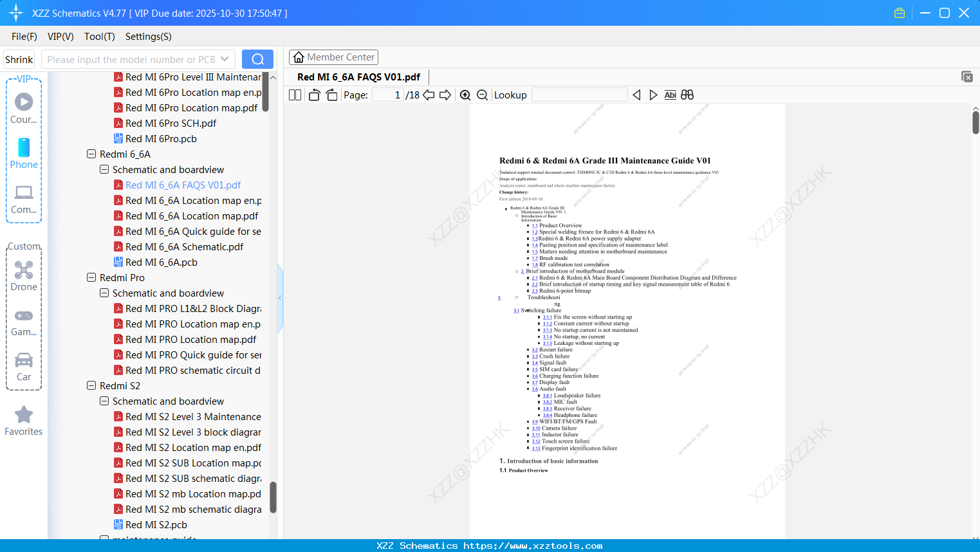Zoom out of the PDF document

483,95
